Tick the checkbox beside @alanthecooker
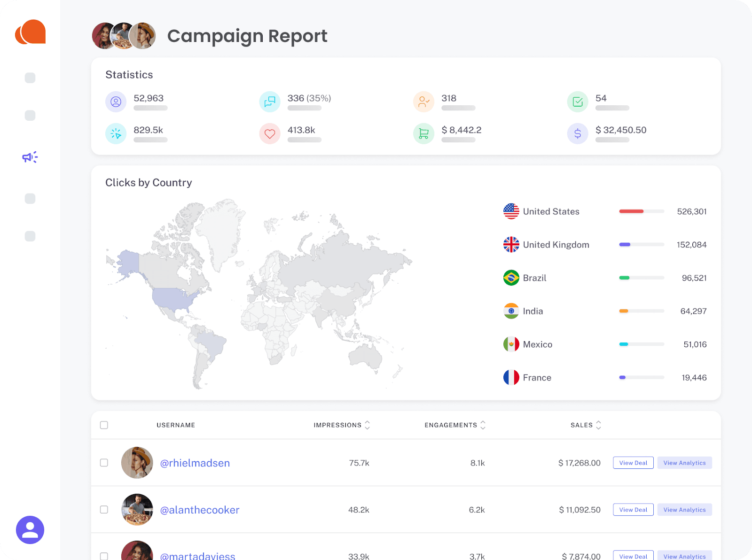752x560 pixels. [x=104, y=510]
